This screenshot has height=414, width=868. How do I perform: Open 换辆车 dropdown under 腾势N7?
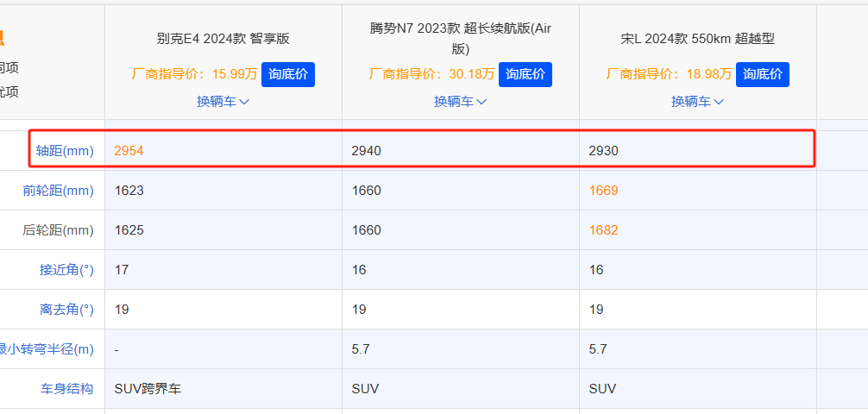460,102
